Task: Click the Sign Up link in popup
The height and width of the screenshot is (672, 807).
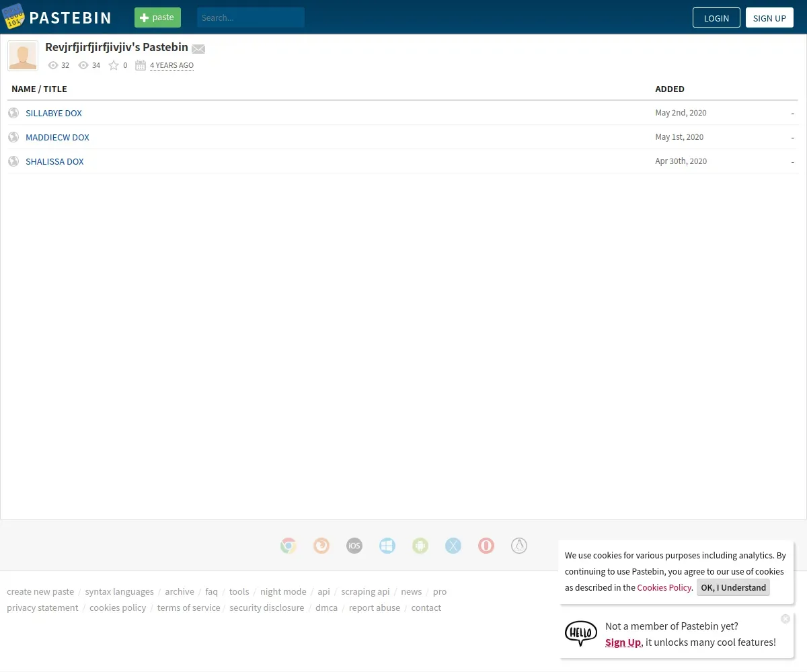Action: pos(623,642)
